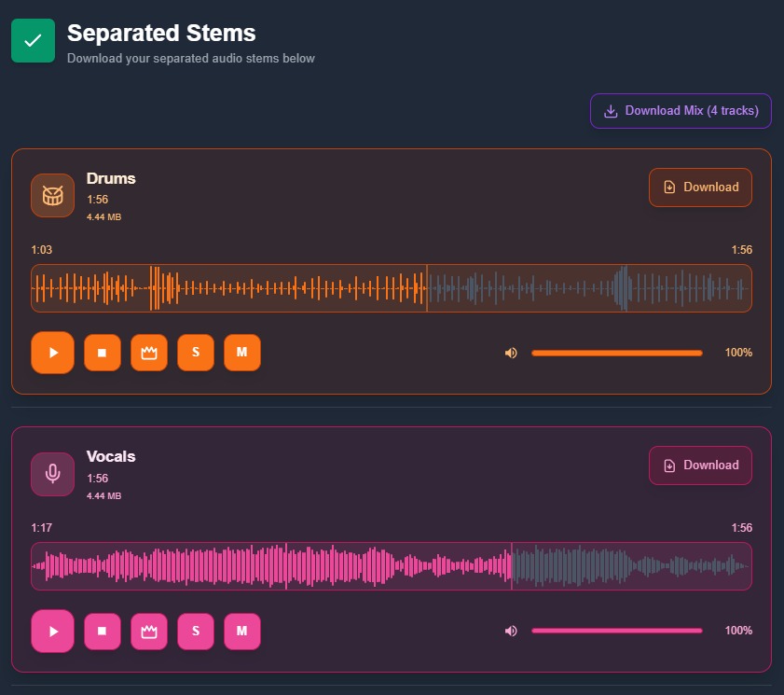Select the crown icon on the Drums track
This screenshot has width=784, height=695.
pos(149,353)
